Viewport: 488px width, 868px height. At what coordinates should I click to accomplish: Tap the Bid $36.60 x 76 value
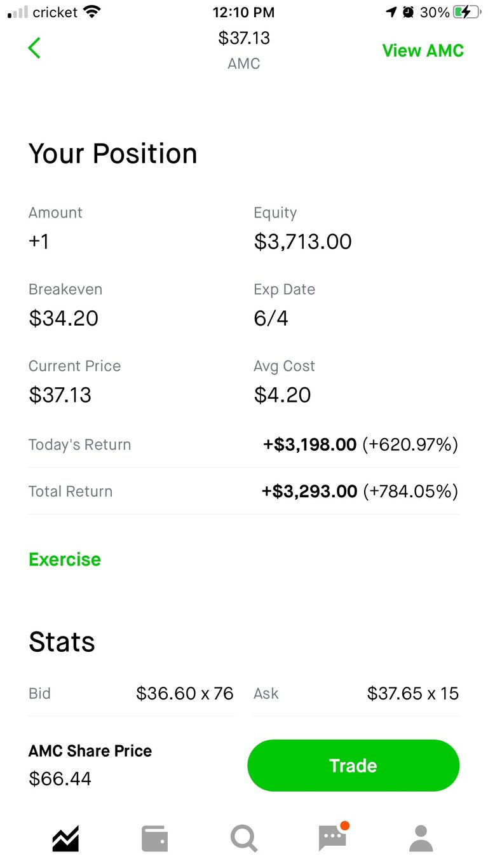click(x=184, y=693)
